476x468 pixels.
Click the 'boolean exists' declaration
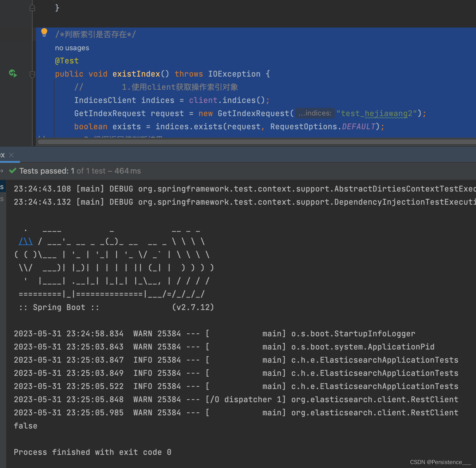pos(107,127)
